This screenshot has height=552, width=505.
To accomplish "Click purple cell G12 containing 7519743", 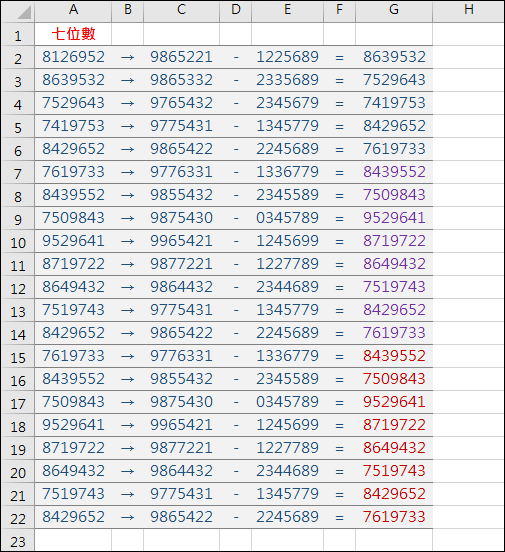I will (394, 287).
